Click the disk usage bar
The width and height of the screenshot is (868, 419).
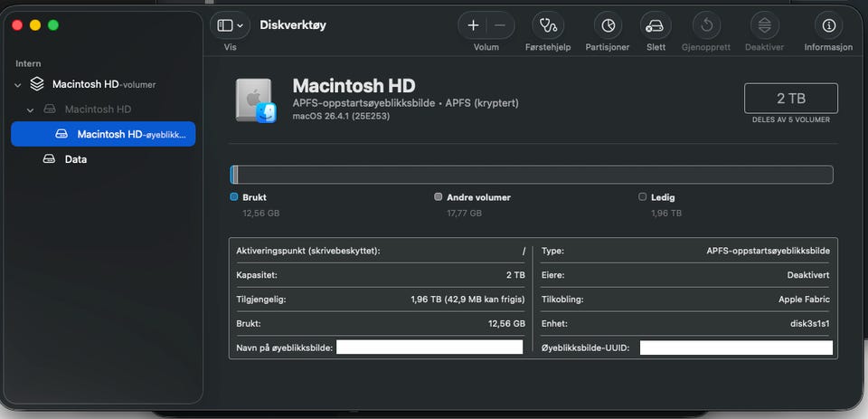pos(532,175)
